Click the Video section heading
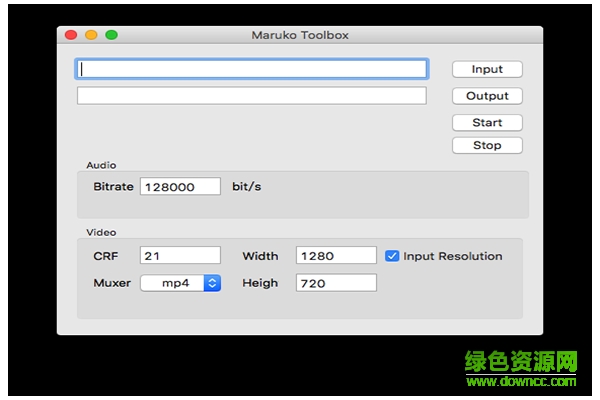 pyautogui.click(x=101, y=232)
